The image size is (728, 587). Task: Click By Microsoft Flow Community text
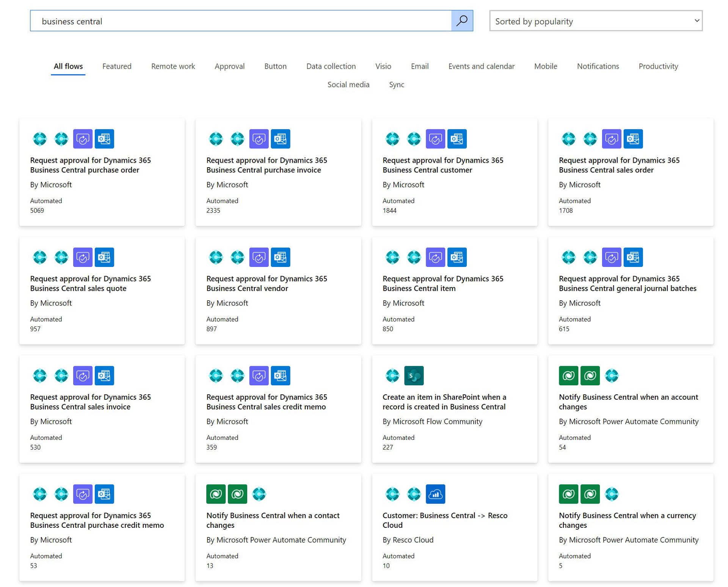click(432, 421)
